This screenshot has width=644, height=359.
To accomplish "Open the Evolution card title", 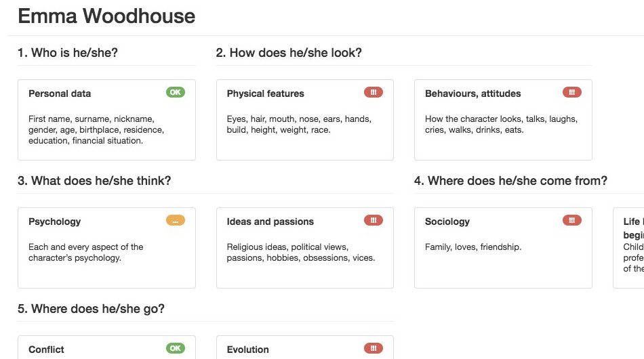I will 247,350.
